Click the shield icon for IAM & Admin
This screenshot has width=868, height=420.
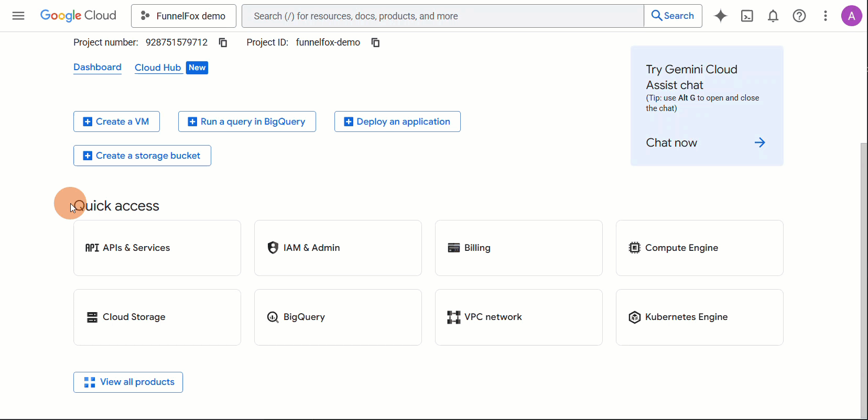(273, 248)
